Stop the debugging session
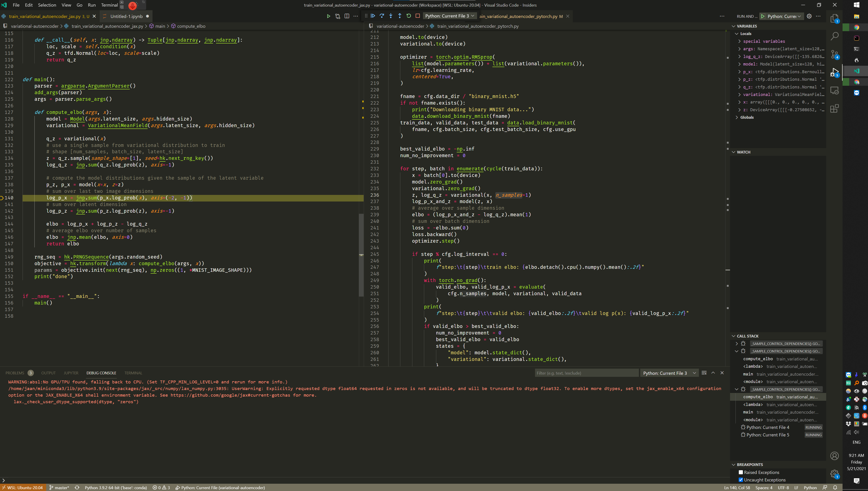Screen dimensions: 868x491 (418, 16)
